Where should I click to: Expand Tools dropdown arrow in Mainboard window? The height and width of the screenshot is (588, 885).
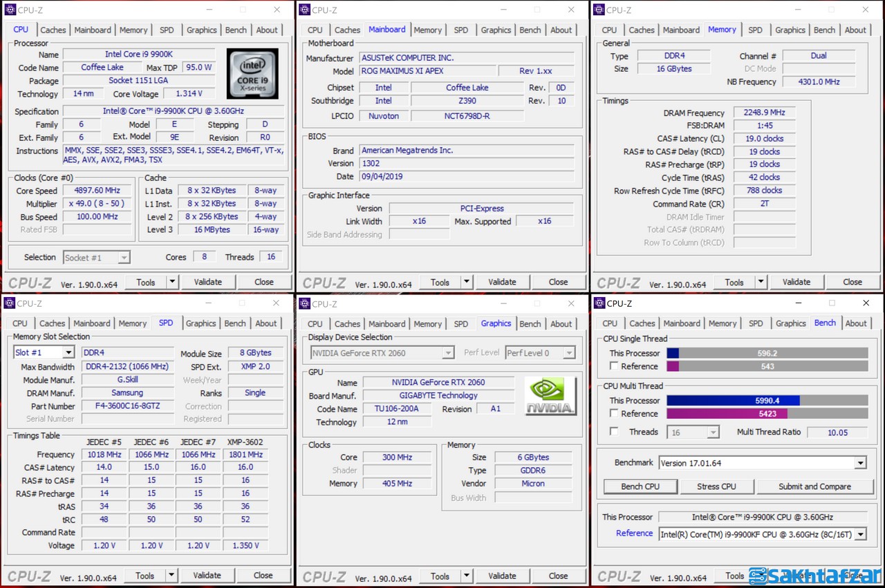(467, 282)
